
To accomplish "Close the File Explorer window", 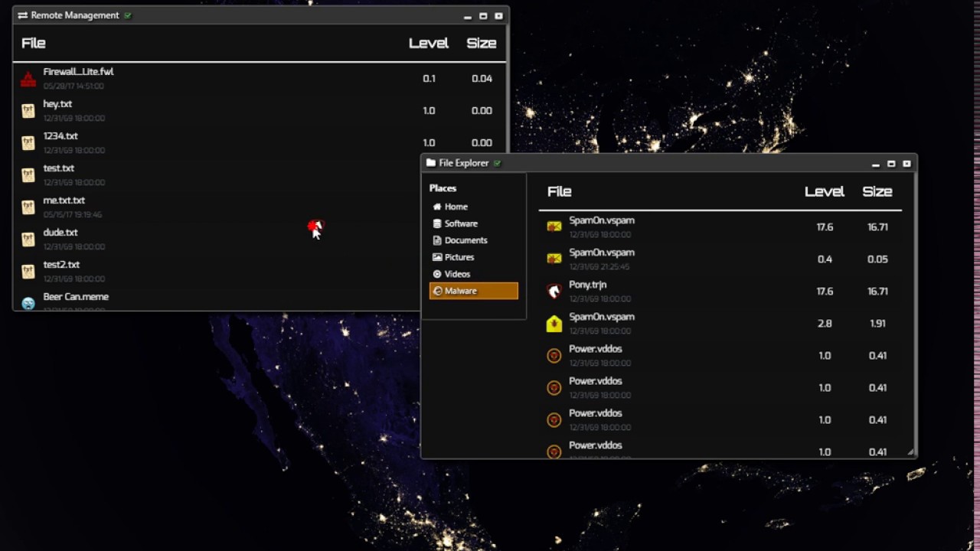I will pos(906,164).
